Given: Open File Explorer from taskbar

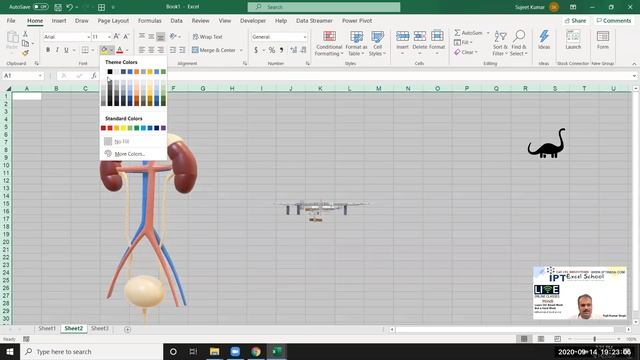Looking at the screenshot, I should pyautogui.click(x=214, y=351).
